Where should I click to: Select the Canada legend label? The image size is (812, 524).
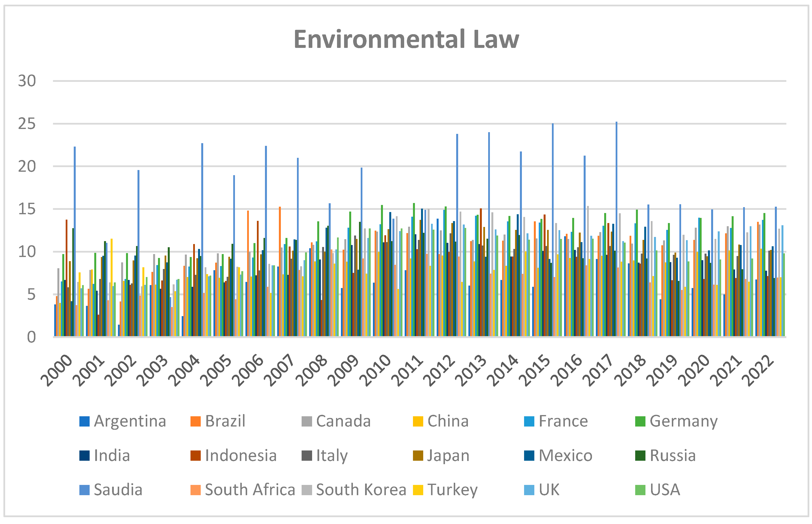[343, 421]
